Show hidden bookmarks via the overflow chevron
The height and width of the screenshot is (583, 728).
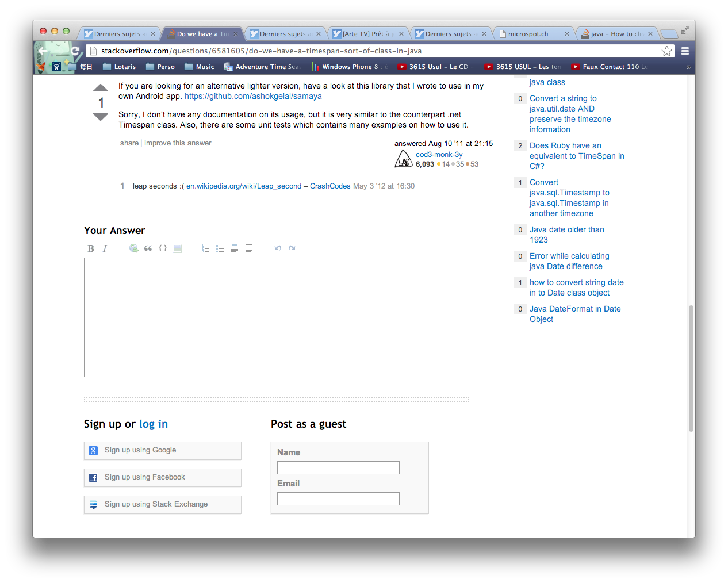click(x=688, y=67)
